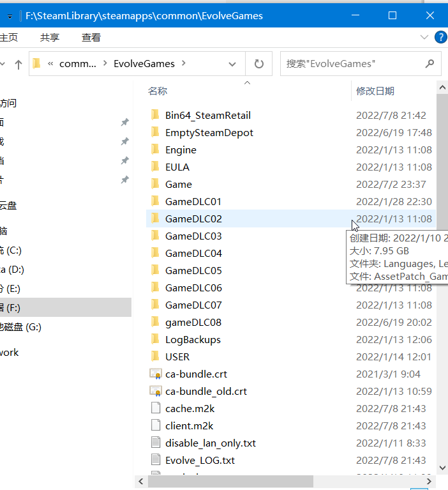The width and height of the screenshot is (448, 490).
Task: Expand the ribbon with the chevron
Action: (424, 38)
